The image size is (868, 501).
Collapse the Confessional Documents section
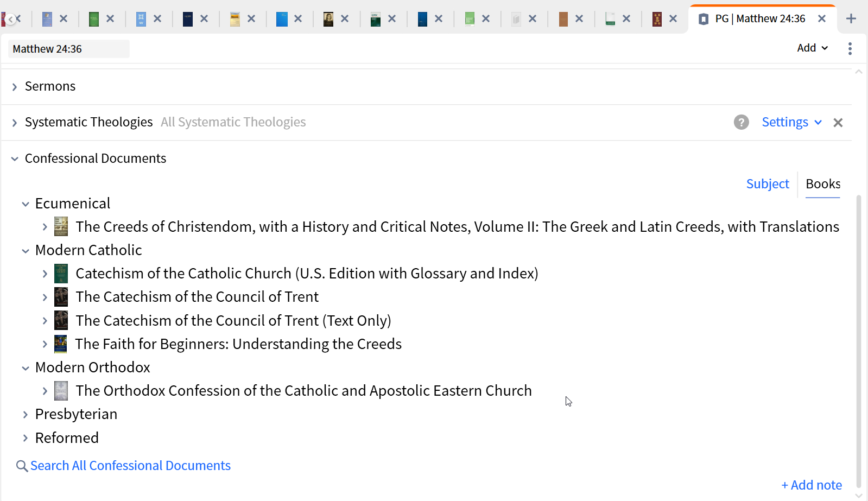coord(15,158)
